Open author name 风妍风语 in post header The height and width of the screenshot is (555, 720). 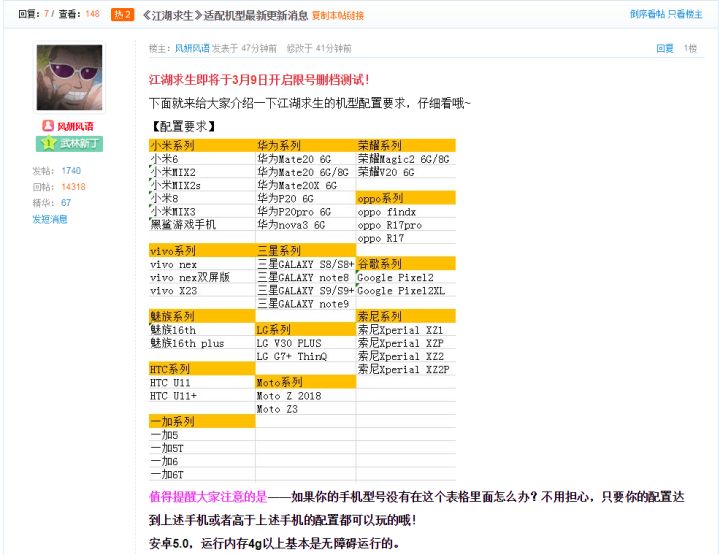[192, 48]
